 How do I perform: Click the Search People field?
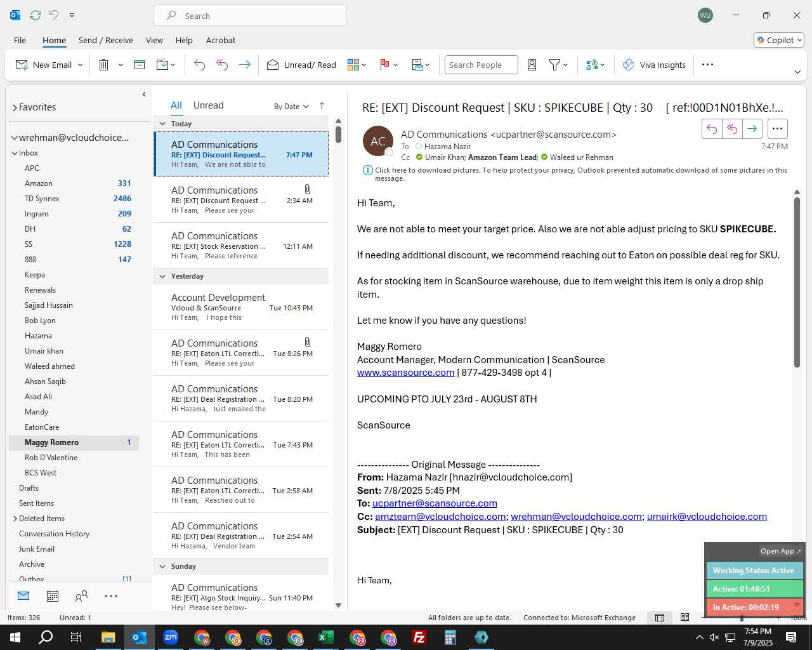coord(481,65)
